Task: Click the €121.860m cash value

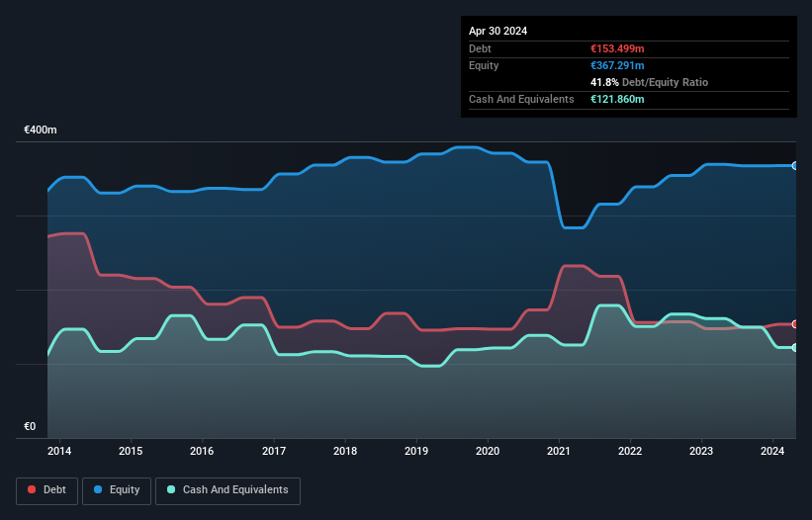Action: (617, 99)
